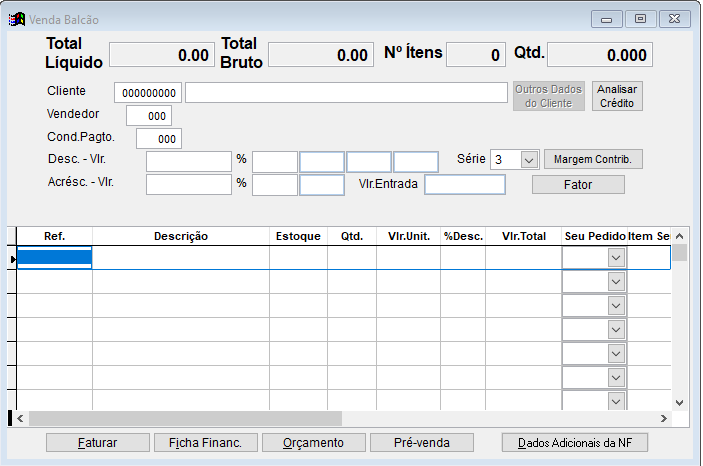The image size is (703, 466).
Task: Click the Ref. column header
Action: point(54,236)
